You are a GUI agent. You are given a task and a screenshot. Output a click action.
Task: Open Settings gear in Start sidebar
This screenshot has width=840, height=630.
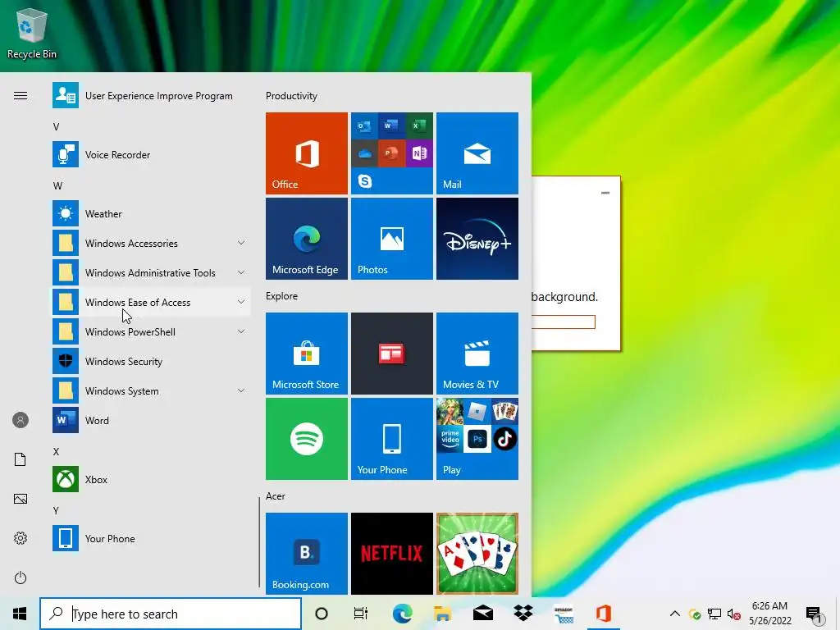(21, 538)
